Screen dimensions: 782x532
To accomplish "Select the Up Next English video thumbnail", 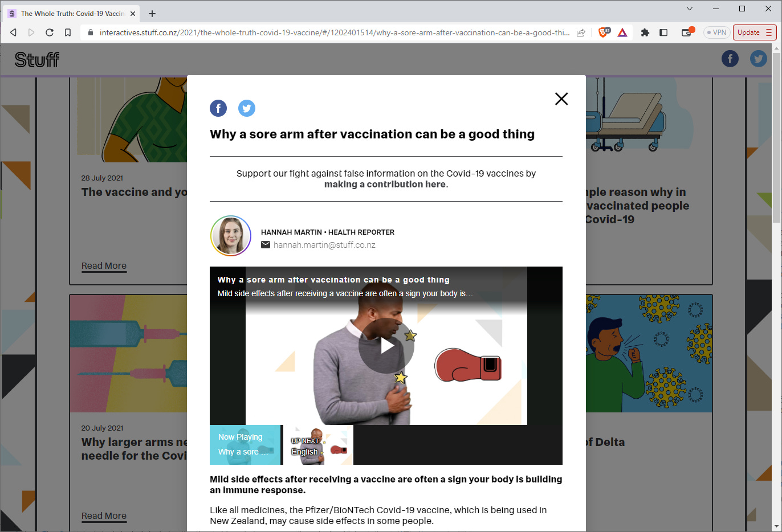I will click(319, 445).
